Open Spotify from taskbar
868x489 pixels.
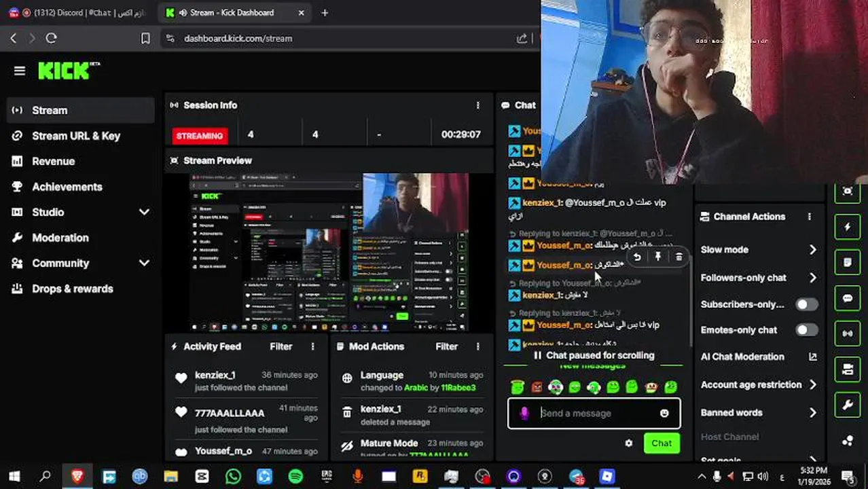click(295, 476)
